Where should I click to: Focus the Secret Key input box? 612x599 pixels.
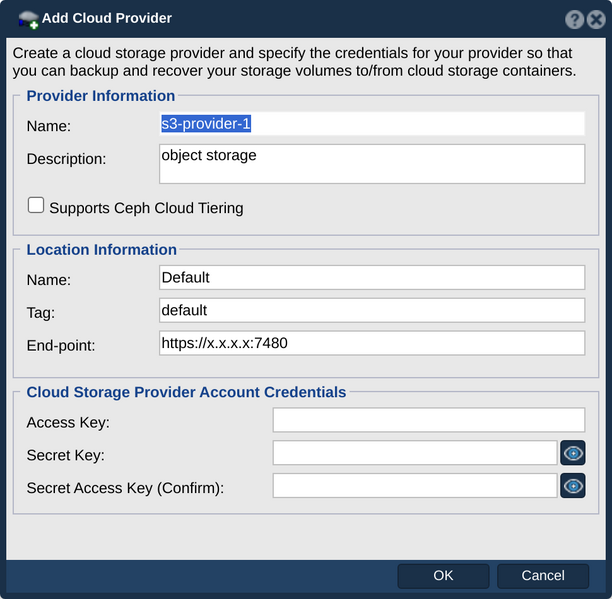pos(415,453)
